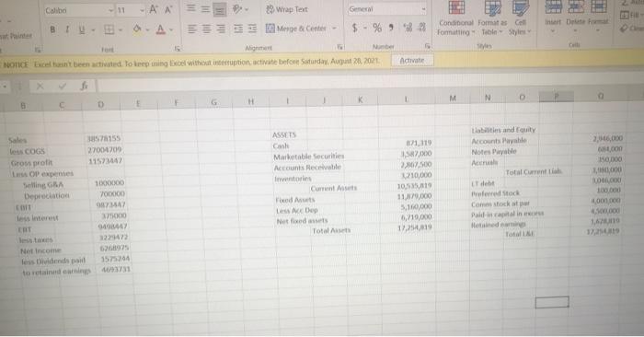Apply Accounting dollar format
Viewport: 644px width, 337px height.
point(355,28)
